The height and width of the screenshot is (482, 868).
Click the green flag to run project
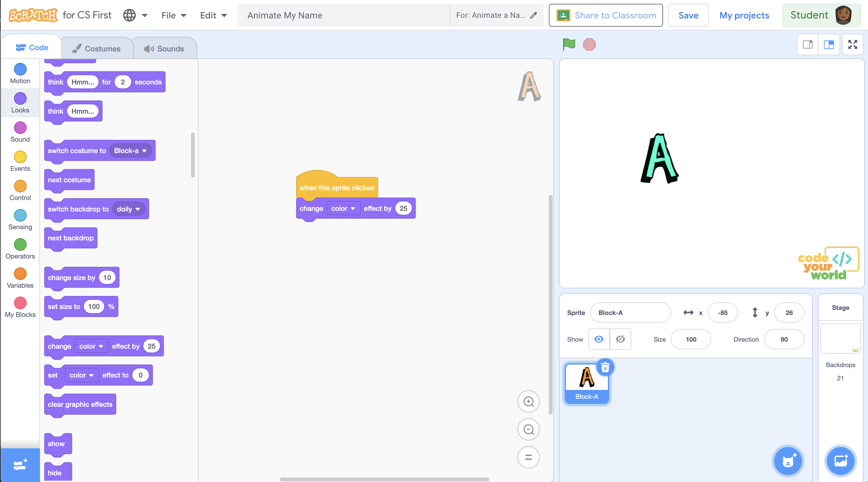pyautogui.click(x=569, y=44)
